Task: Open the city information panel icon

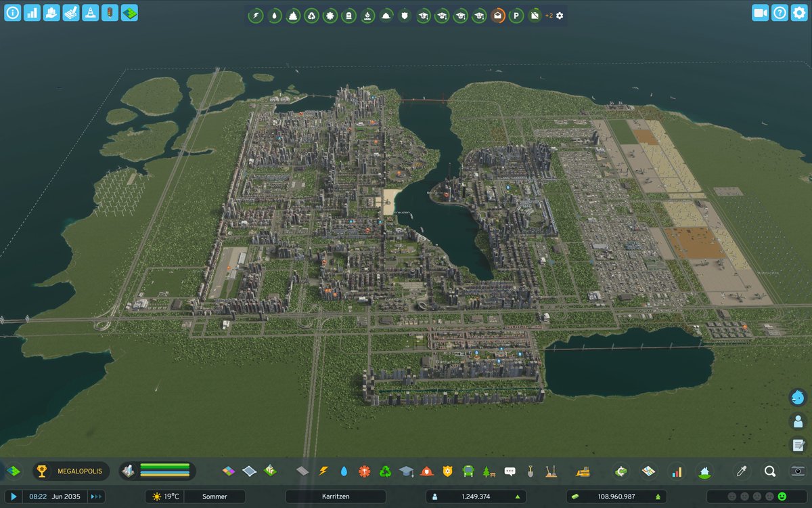Action: [x=12, y=12]
